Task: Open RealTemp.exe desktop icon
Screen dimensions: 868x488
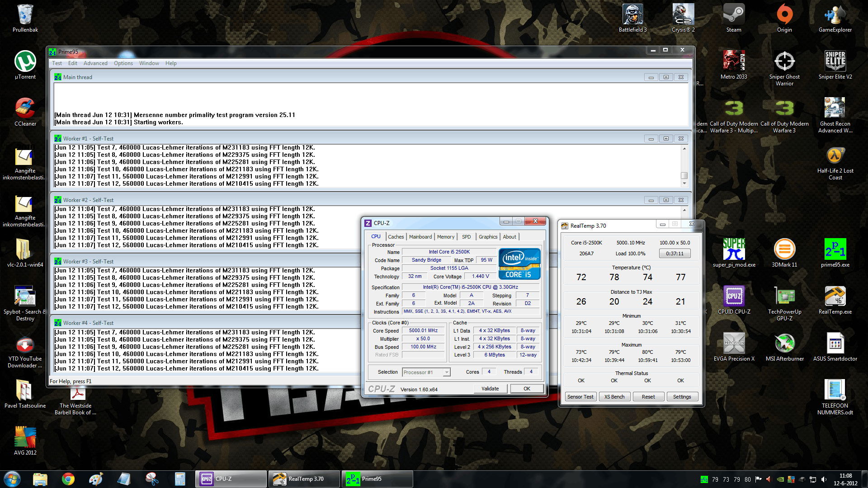Action: (x=835, y=300)
